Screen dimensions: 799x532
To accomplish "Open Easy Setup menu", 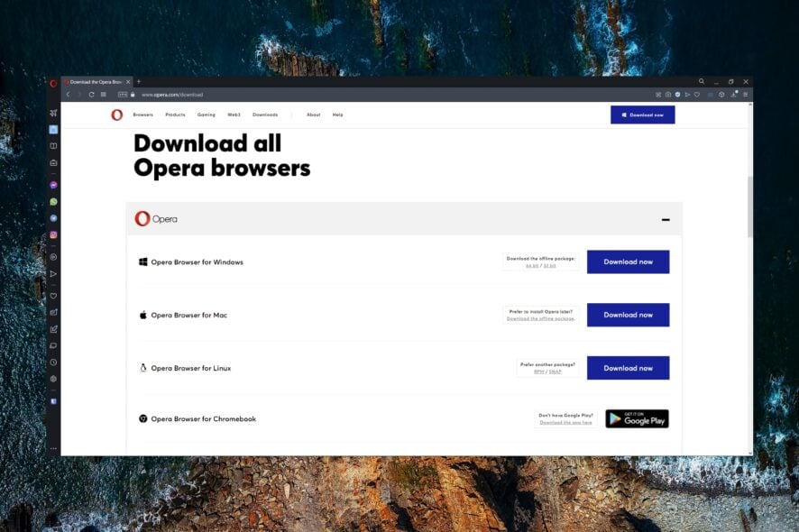I will click(746, 95).
